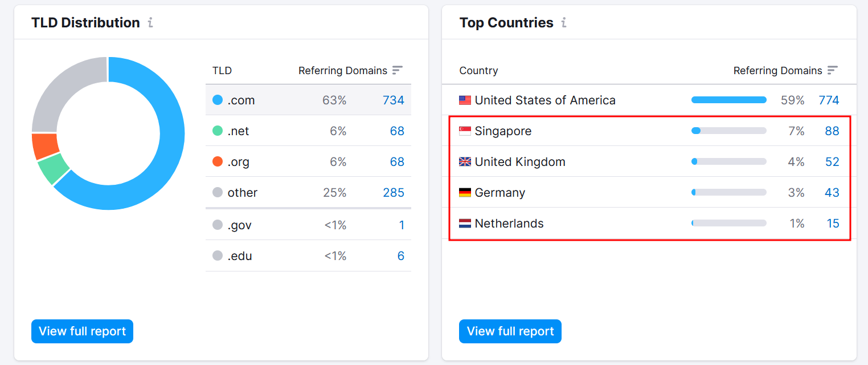868x365 pixels.
Task: Open full TLD Distribution report
Action: (x=82, y=331)
